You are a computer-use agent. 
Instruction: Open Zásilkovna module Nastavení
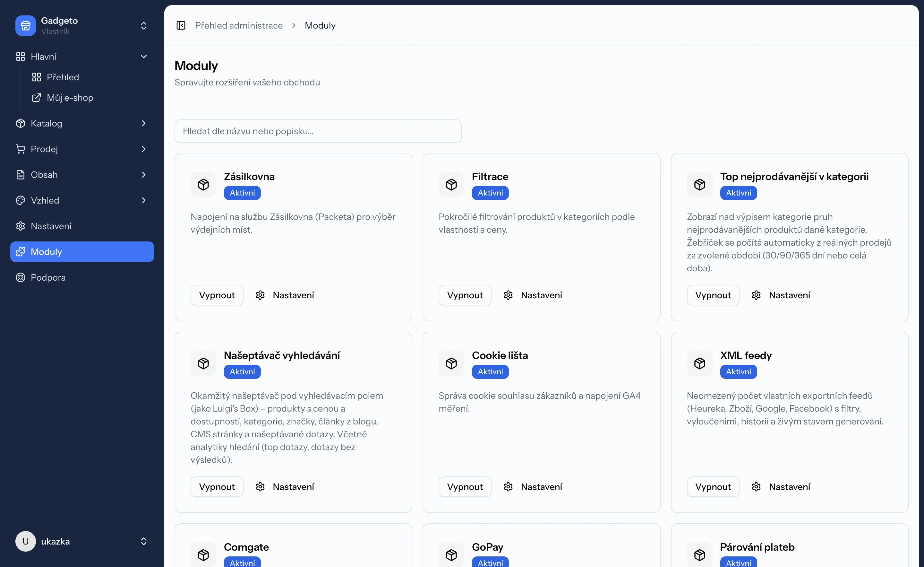click(285, 295)
